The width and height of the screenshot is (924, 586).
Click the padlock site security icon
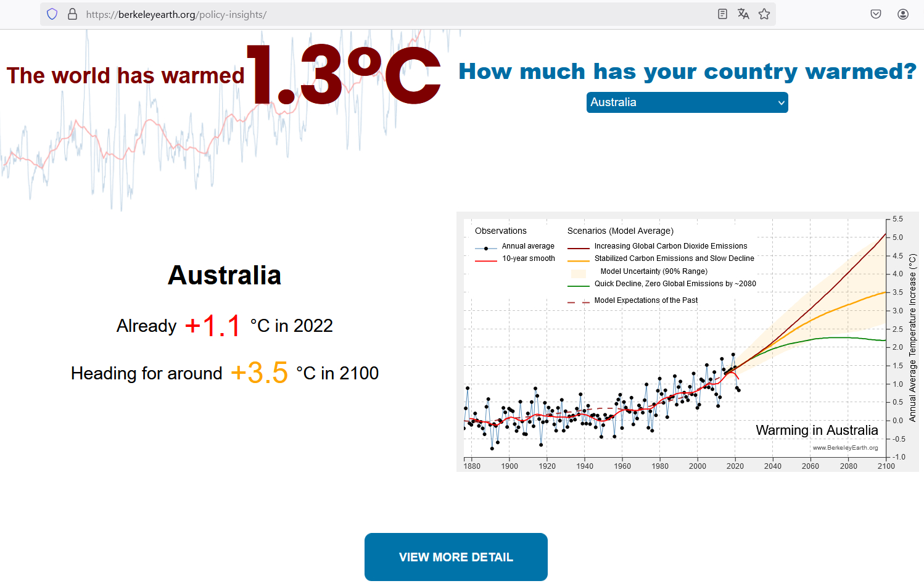click(x=72, y=14)
